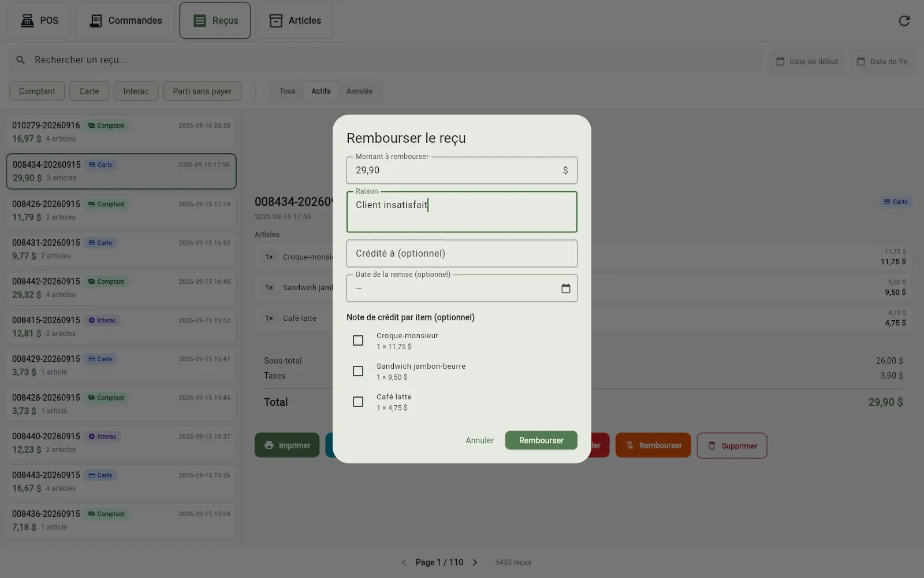Screen dimensions: 924x578
Task: Confirm with the green Rembourser dialog button
Action: click(x=541, y=440)
